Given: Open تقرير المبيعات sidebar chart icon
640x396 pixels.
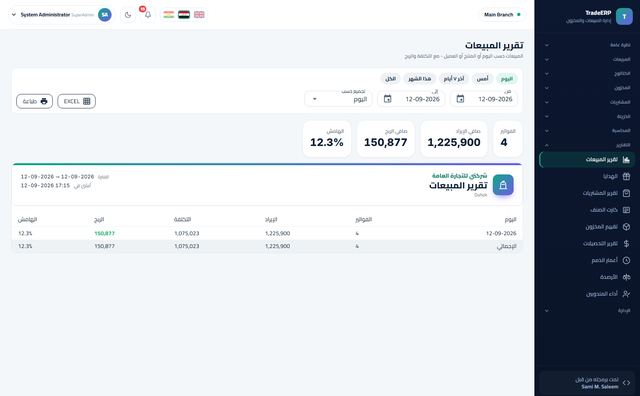Looking at the screenshot, I should [626, 160].
